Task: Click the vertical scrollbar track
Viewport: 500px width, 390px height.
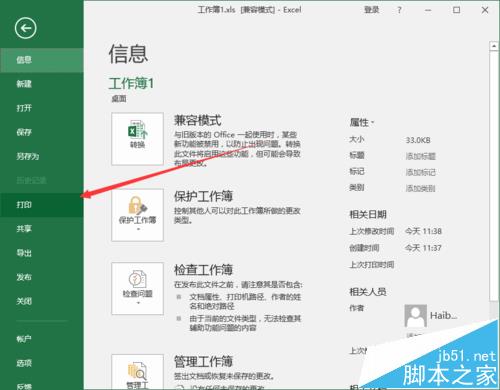Action: pos(494,175)
